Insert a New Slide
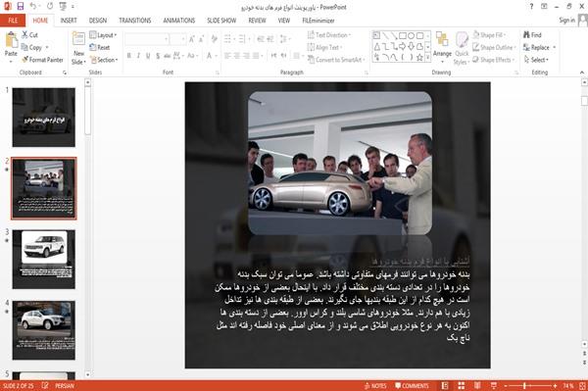588x391 pixels. coord(78,48)
